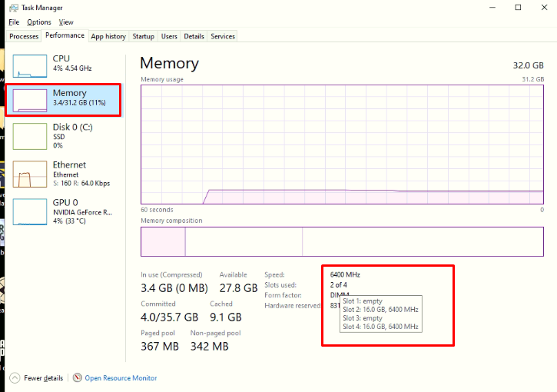This screenshot has height=392, width=557.
Task: Click the Task Manager app icon in title bar
Action: 14,8
